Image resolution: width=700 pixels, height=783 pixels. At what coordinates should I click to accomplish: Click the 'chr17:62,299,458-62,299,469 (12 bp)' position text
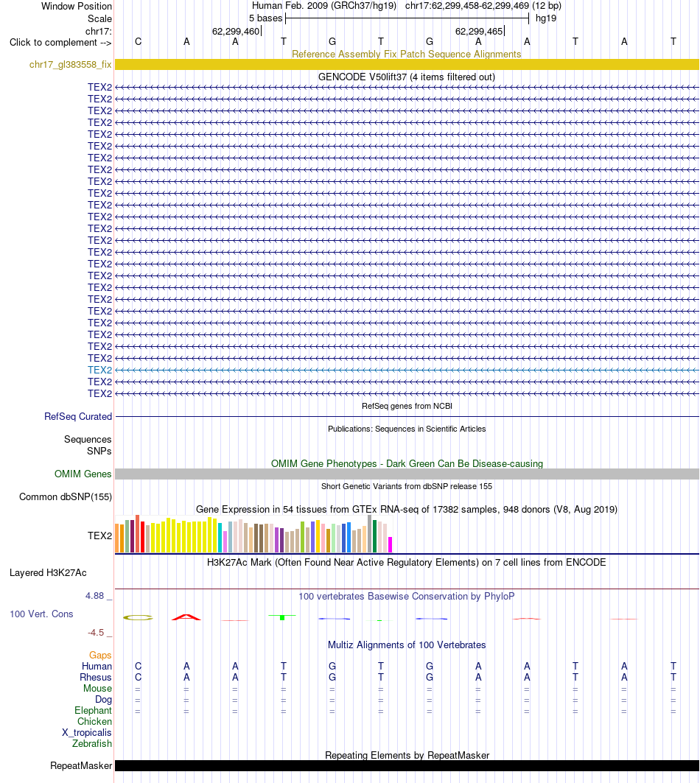[483, 5]
